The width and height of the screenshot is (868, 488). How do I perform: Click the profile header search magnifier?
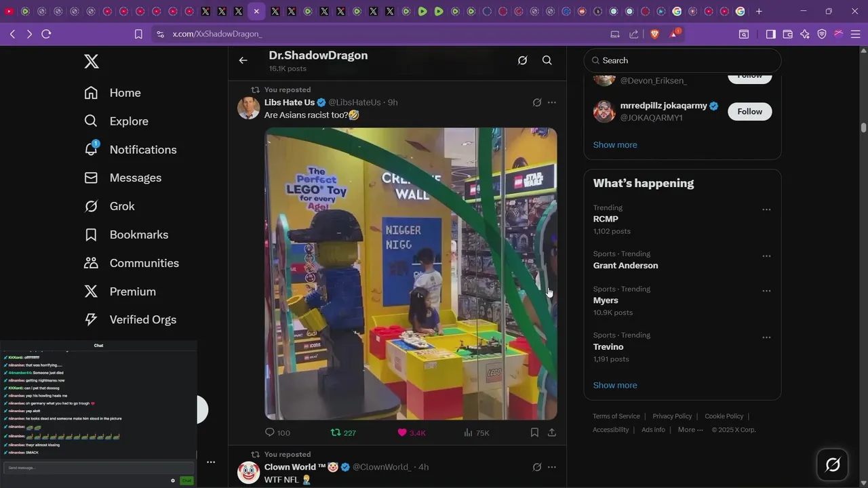[x=547, y=60]
